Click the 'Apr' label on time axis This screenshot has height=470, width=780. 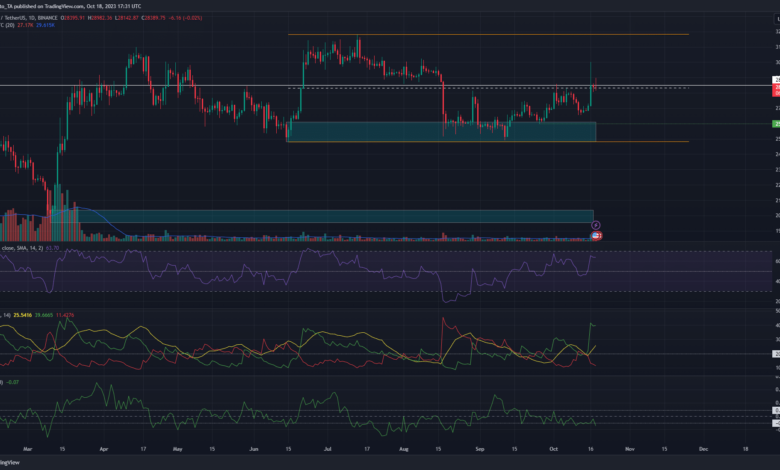[x=104, y=449]
